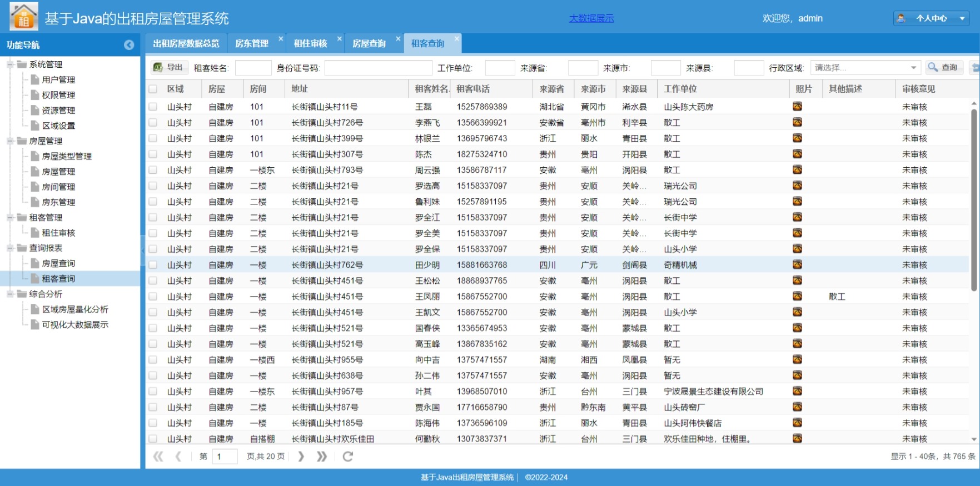Click the page number input field

[225, 457]
